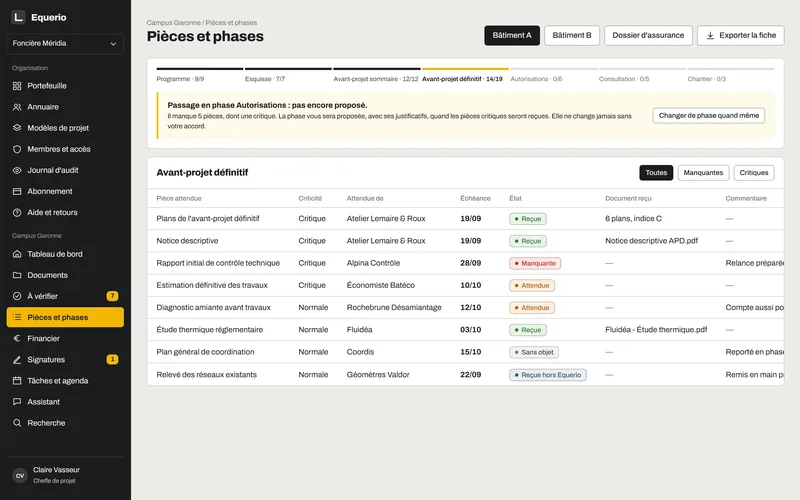Show Toutes pieces filter

[656, 172]
